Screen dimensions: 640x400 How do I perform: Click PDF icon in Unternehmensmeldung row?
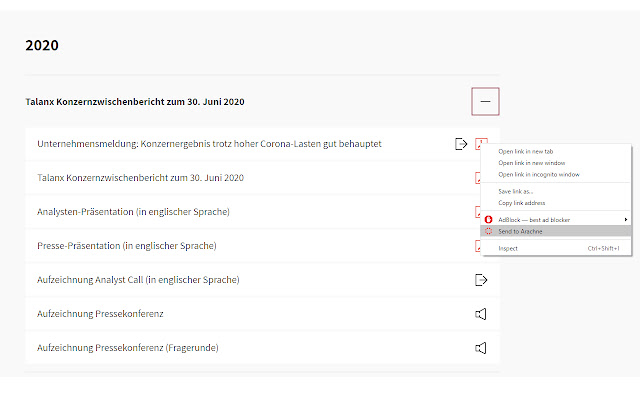[x=481, y=142]
